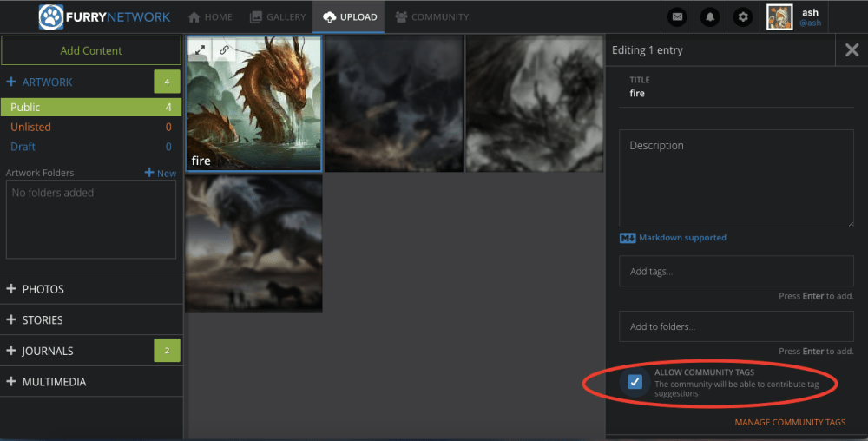
Task: Open the notifications bell icon
Action: click(710, 16)
